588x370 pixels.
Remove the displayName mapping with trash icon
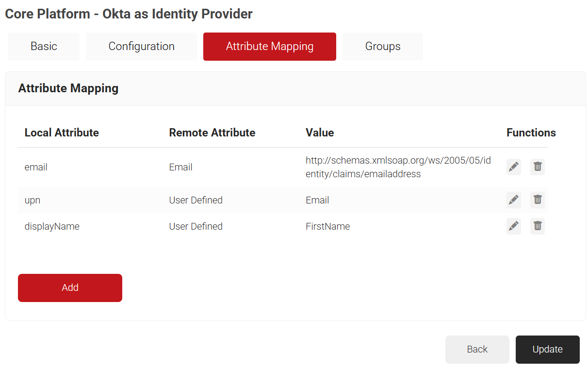click(x=537, y=226)
